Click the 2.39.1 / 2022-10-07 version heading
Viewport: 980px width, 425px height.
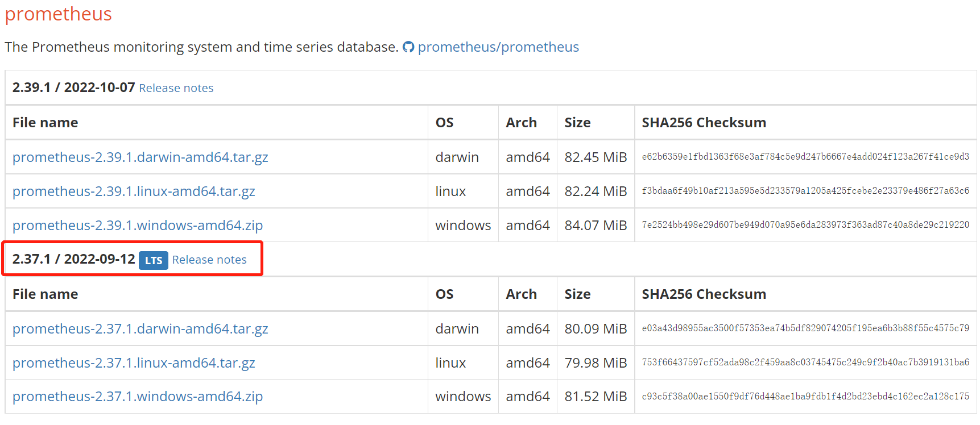pyautogui.click(x=74, y=88)
